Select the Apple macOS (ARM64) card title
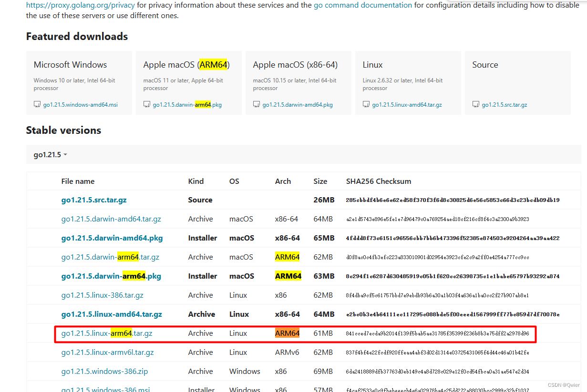The width and height of the screenshot is (587, 392). coord(186,65)
